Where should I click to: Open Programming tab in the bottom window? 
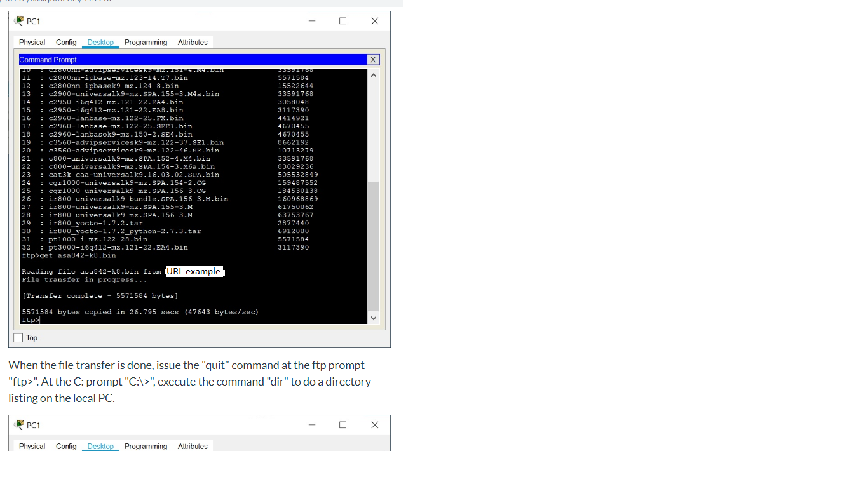(146, 446)
